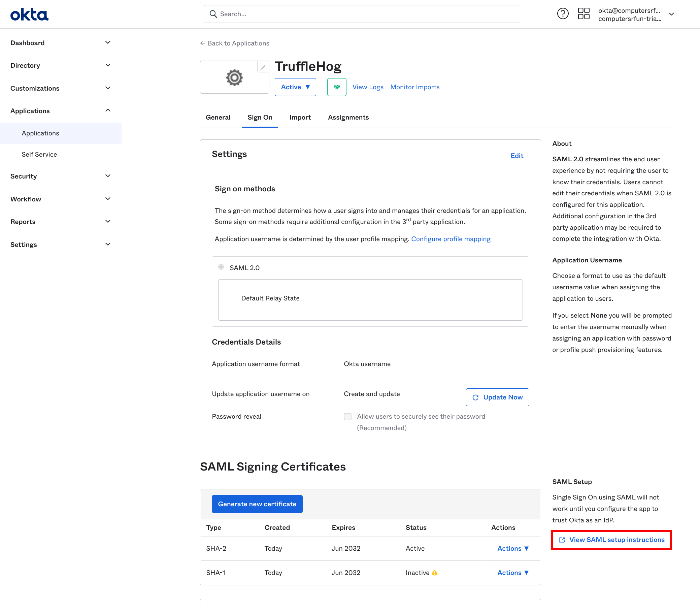Select the SAML 2.0 radio button
Screen dimensions: 700x614
click(221, 267)
